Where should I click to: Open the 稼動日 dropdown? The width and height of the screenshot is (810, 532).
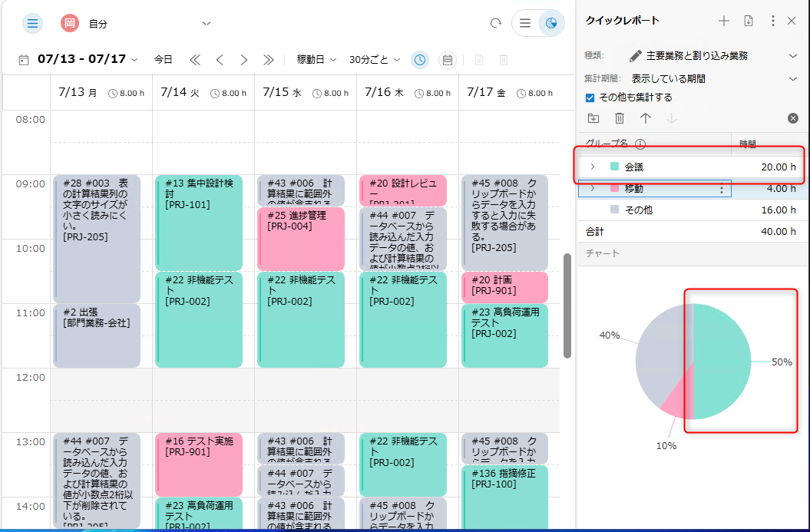tap(316, 60)
